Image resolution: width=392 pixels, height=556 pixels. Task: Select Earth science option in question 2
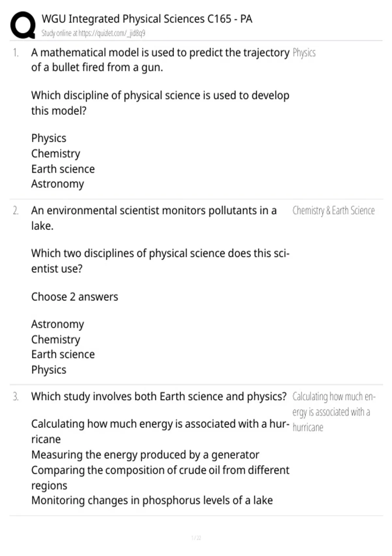[63, 355]
